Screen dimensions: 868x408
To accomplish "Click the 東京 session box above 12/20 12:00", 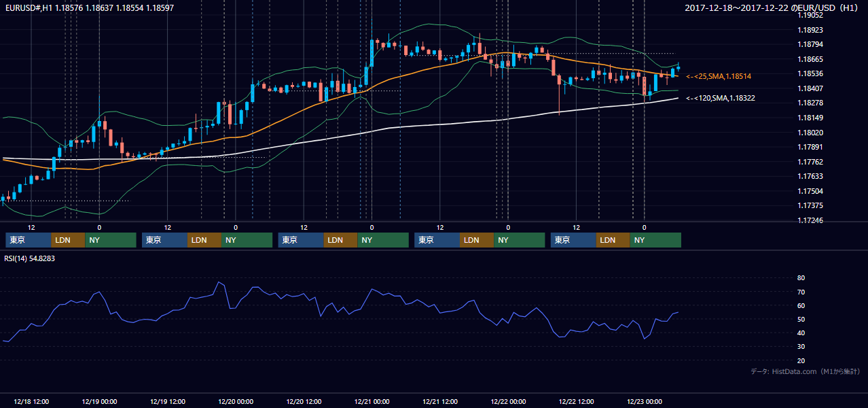I will pos(301,240).
